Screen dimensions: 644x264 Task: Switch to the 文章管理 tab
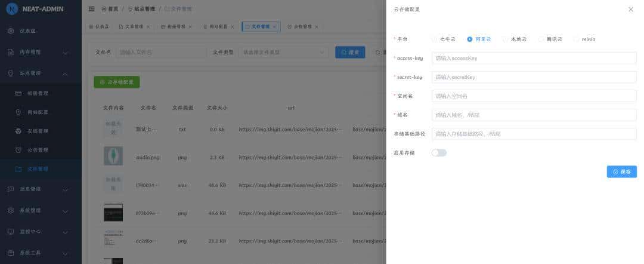(x=134, y=27)
